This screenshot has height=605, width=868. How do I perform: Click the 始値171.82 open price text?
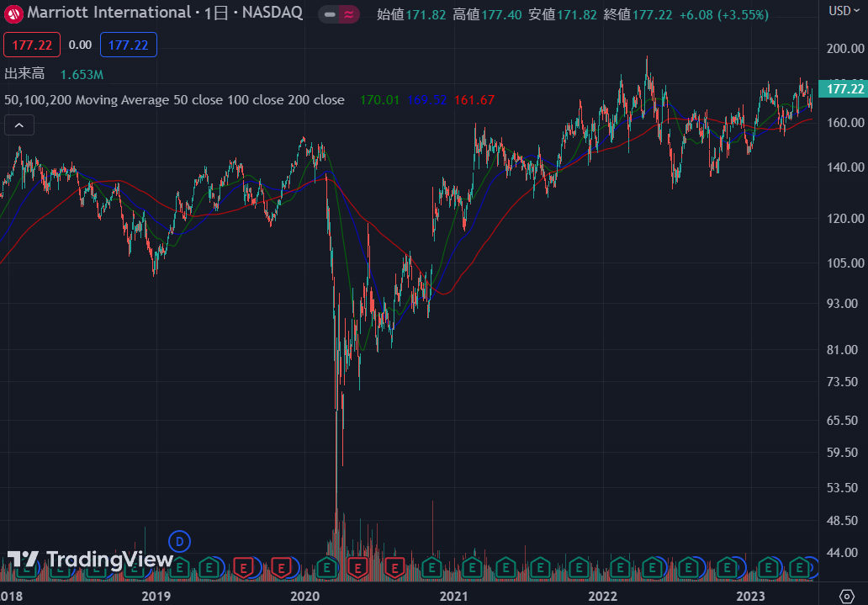point(411,15)
